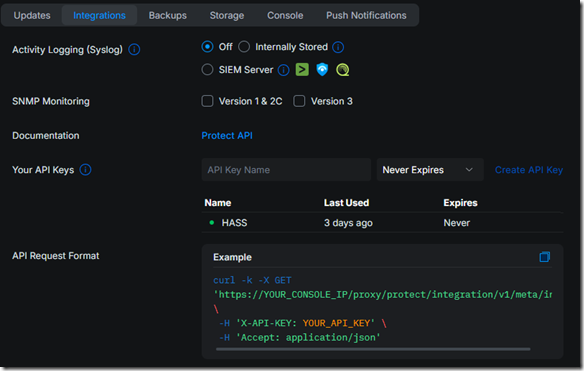Switch to the Push Notifications tab

click(366, 15)
